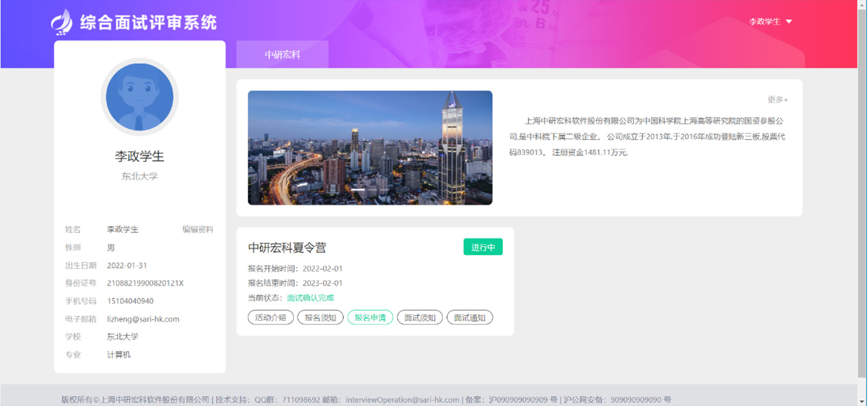This screenshot has height=406, width=868.
Task: Click the email lizheng@sari-hk.com
Action: point(143,319)
